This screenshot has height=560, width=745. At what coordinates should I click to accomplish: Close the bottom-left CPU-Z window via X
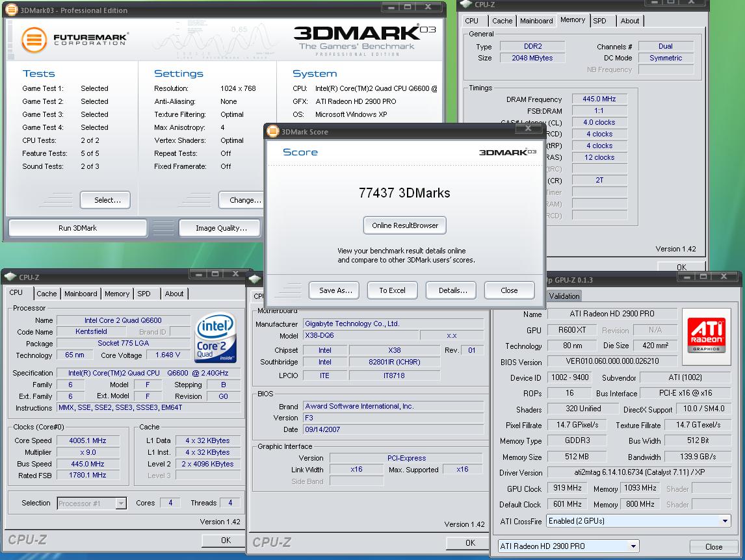coord(235,274)
